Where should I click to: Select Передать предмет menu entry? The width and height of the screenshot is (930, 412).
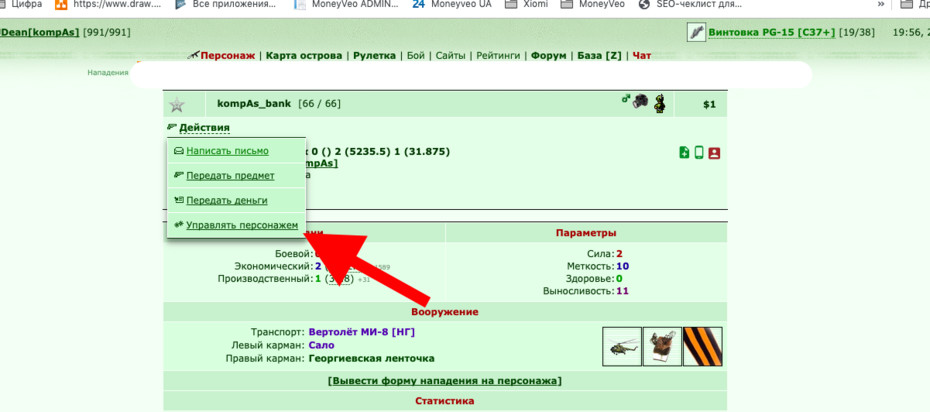[x=230, y=176]
